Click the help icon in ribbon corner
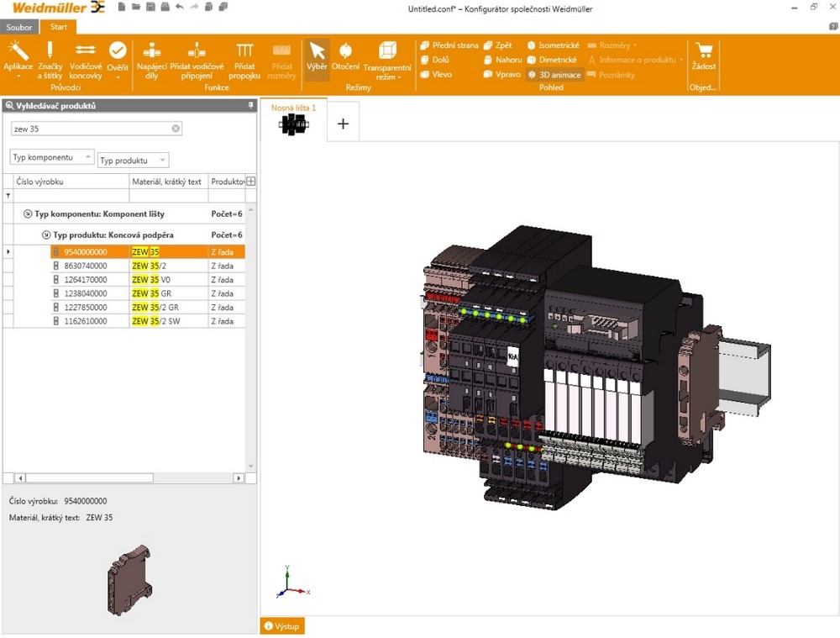 pyautogui.click(x=833, y=26)
